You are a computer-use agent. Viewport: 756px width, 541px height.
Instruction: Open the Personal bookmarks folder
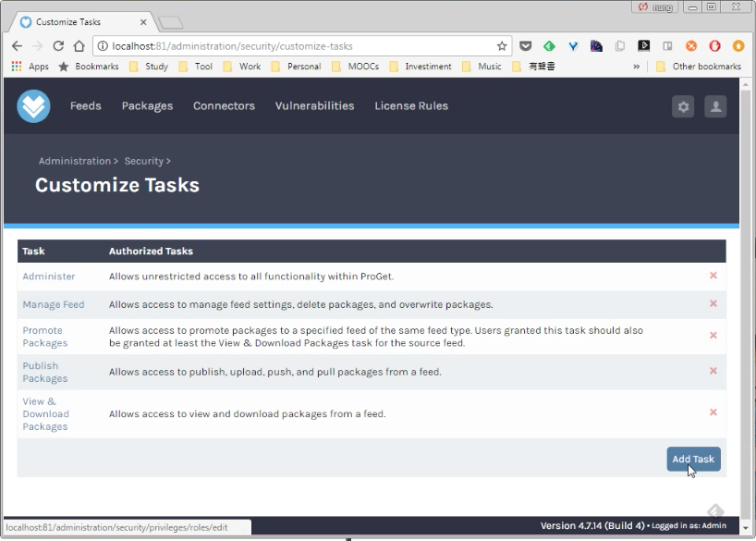[296, 67]
